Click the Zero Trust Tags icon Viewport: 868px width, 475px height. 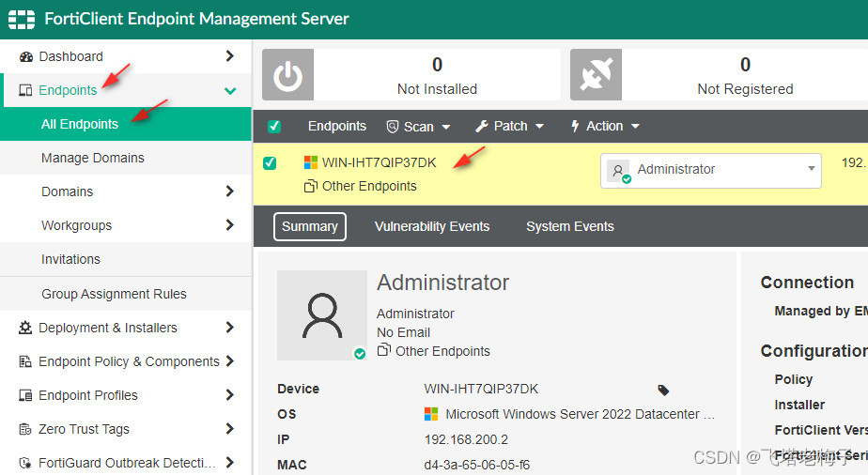(x=25, y=429)
